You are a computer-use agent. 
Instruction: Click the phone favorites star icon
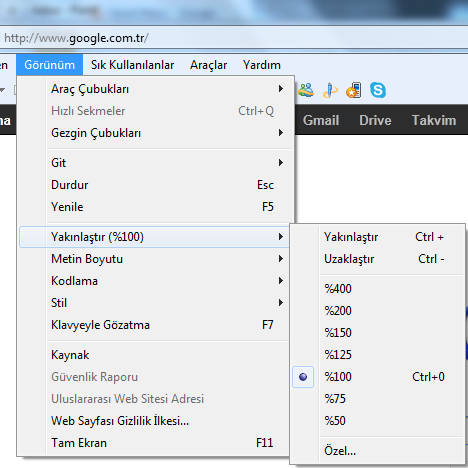click(354, 90)
